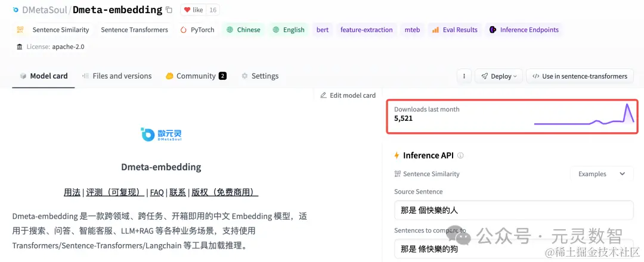
Task: Select the Inference Endpoints tag
Action: 524,30
